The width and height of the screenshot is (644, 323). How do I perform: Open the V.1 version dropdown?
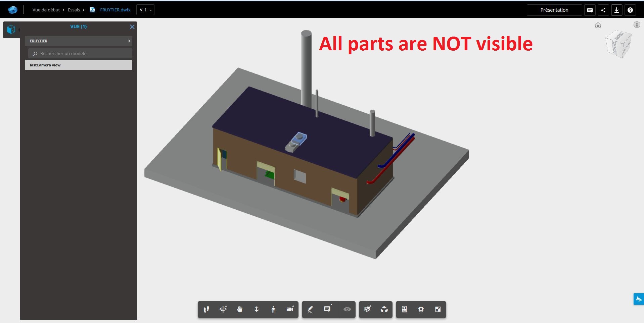(145, 10)
